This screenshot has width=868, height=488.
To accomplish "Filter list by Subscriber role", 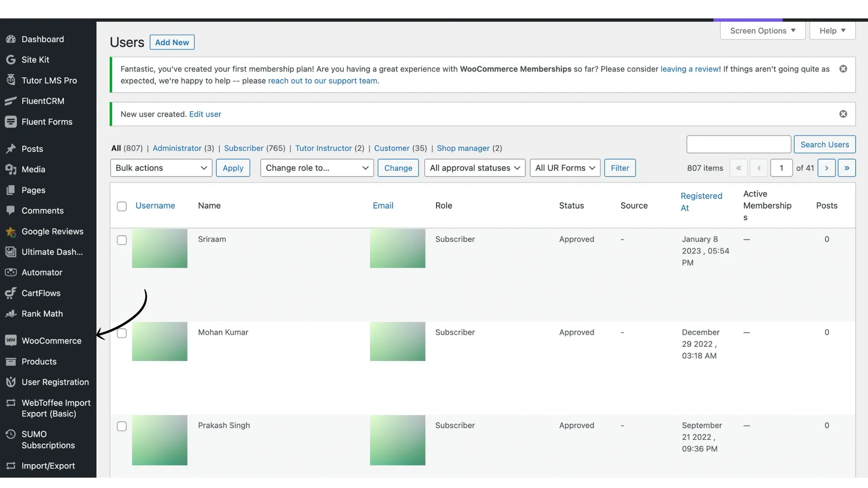I will pos(243,148).
